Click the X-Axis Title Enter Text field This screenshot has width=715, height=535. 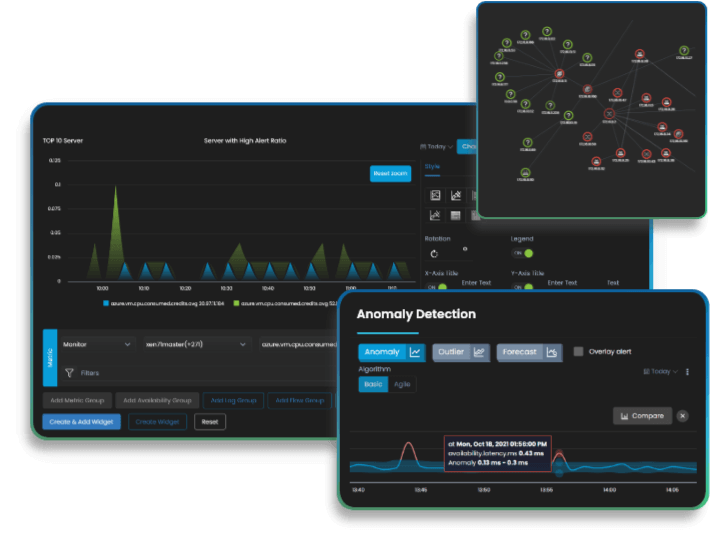coord(477,283)
